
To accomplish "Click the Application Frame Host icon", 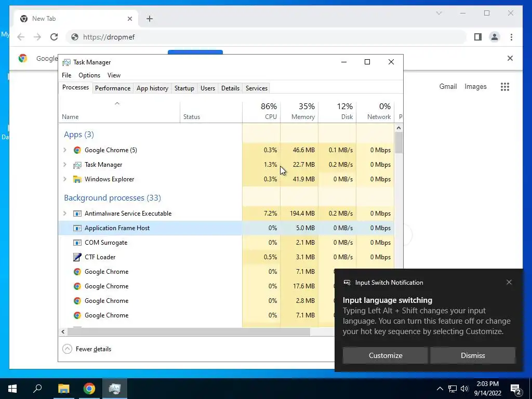I will [77, 229].
